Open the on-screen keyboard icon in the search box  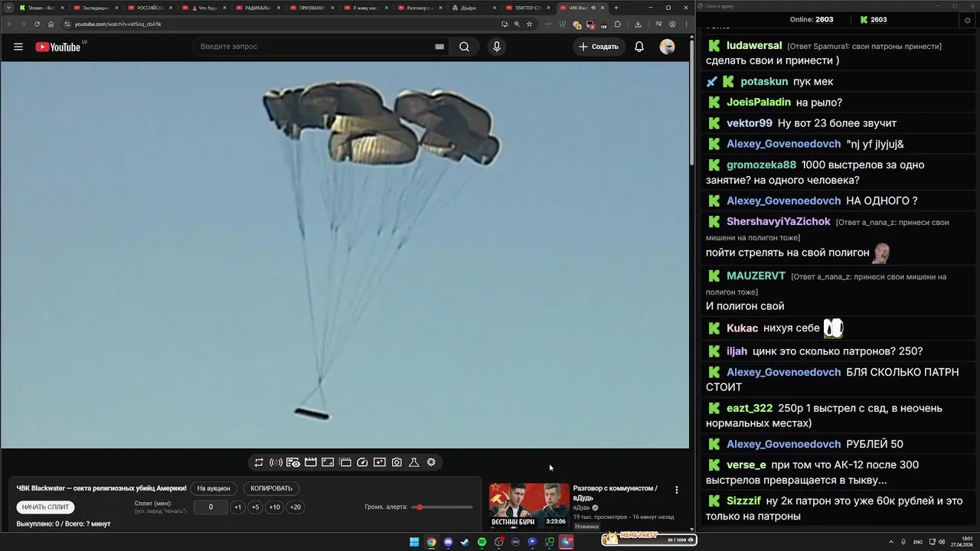tap(439, 47)
